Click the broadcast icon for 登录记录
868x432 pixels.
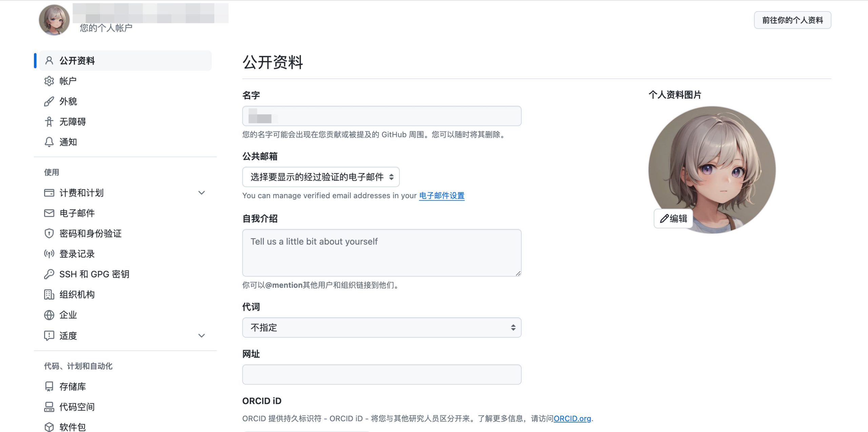point(49,254)
